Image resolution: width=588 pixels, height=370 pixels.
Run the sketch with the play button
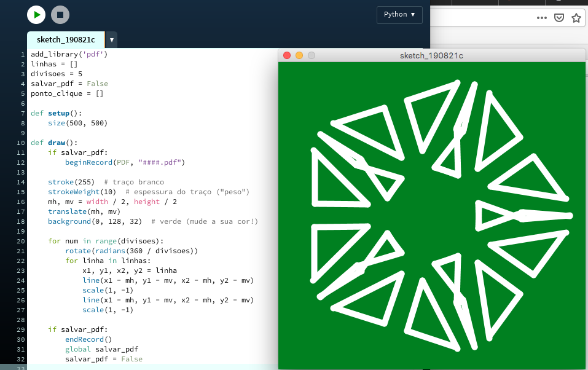[36, 15]
